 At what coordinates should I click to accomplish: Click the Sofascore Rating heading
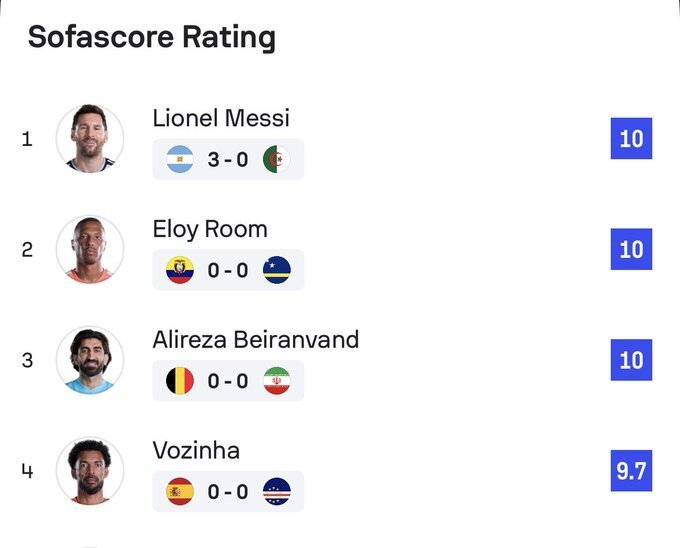[152, 37]
